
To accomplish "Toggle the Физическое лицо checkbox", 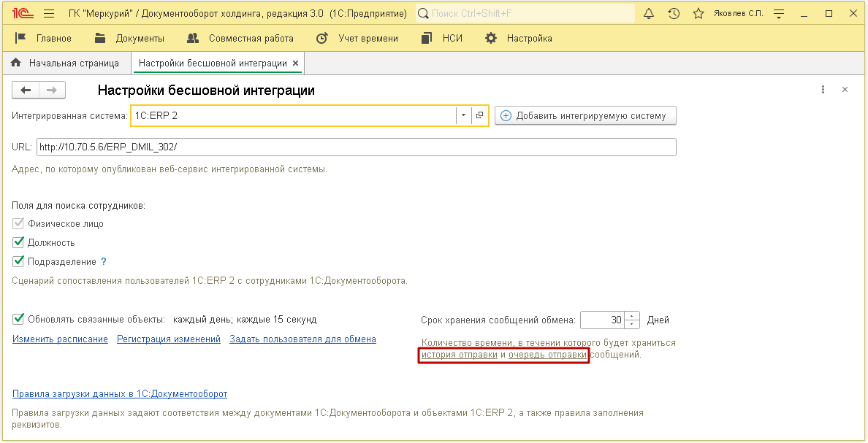I will (x=18, y=224).
